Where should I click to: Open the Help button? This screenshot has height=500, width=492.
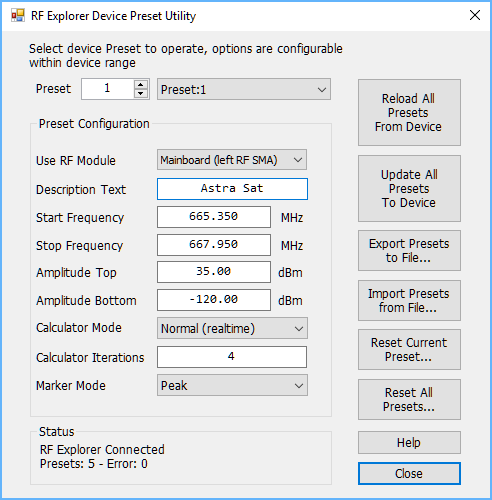tap(409, 443)
